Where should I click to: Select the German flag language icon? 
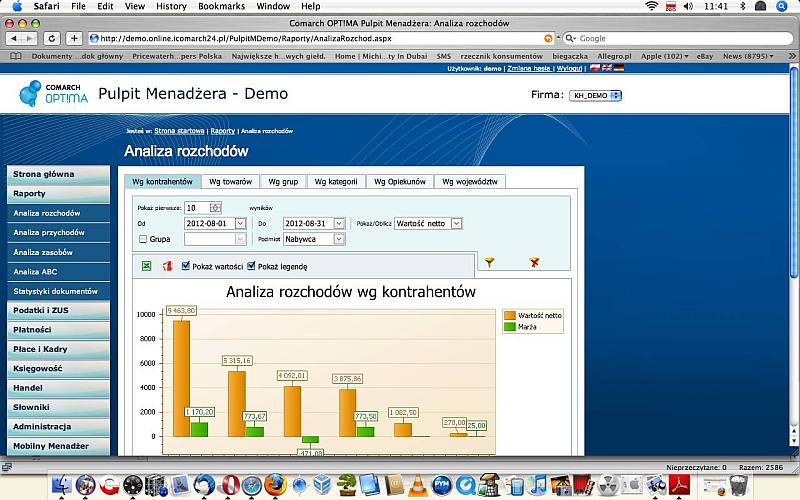[618, 69]
